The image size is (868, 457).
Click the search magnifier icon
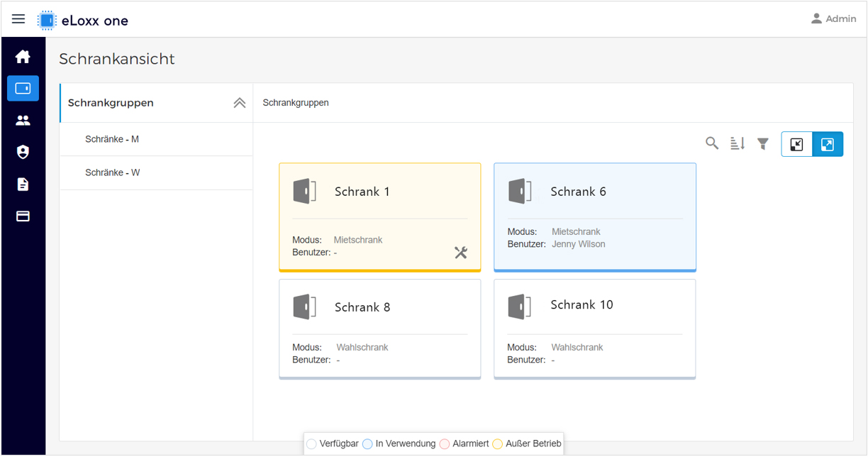[x=712, y=143]
